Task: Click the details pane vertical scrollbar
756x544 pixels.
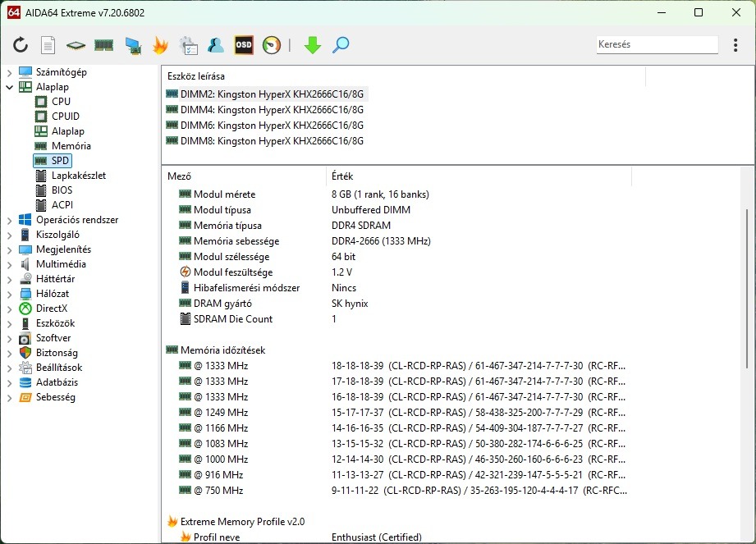Action: tap(747, 289)
